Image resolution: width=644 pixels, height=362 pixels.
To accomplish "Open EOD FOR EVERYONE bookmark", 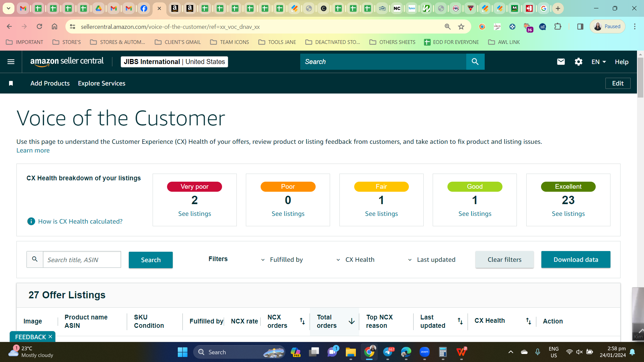I will click(x=451, y=42).
